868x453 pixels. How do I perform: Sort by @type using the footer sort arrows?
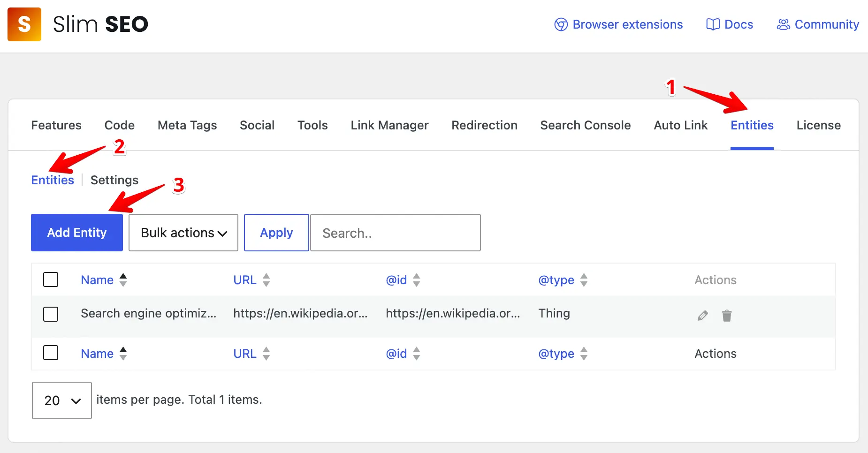tap(584, 354)
